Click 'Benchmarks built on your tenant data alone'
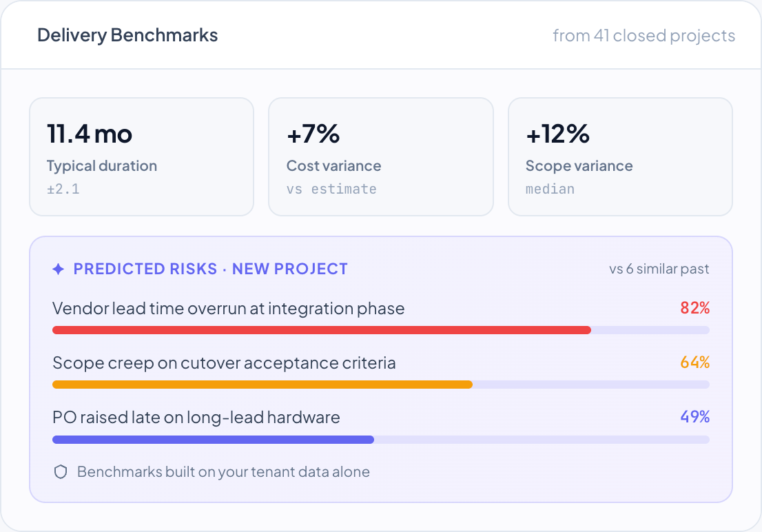The height and width of the screenshot is (532, 762). point(223,471)
